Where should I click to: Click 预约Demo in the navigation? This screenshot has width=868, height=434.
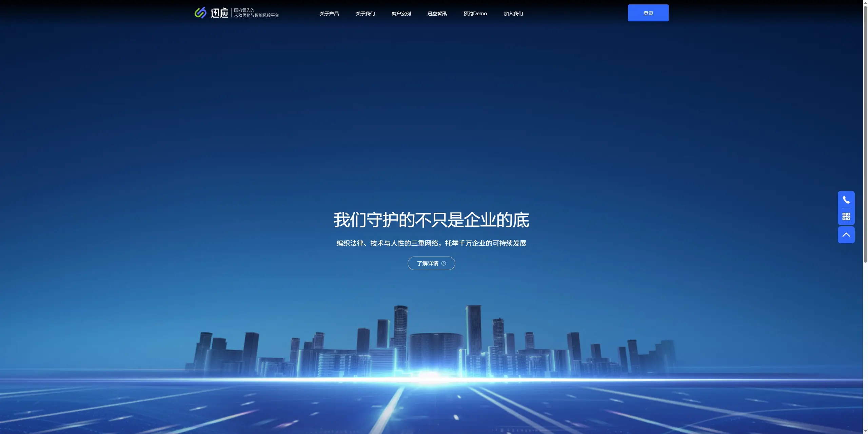[x=475, y=14]
